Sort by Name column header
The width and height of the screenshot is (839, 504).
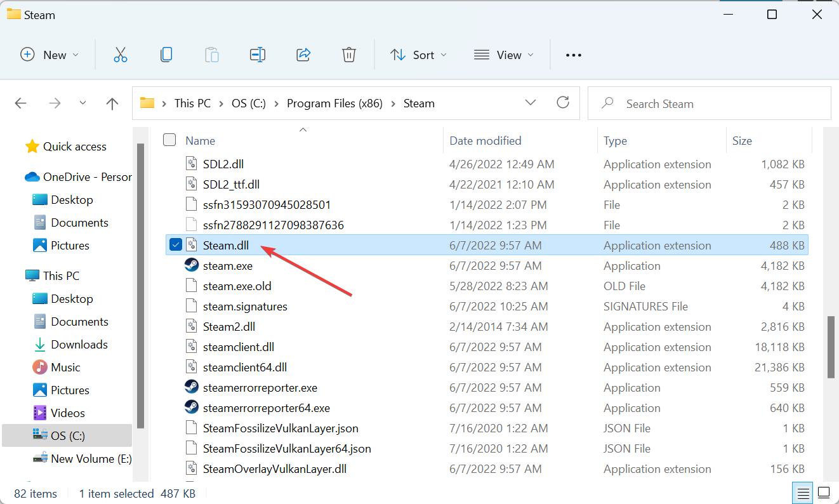click(x=200, y=141)
